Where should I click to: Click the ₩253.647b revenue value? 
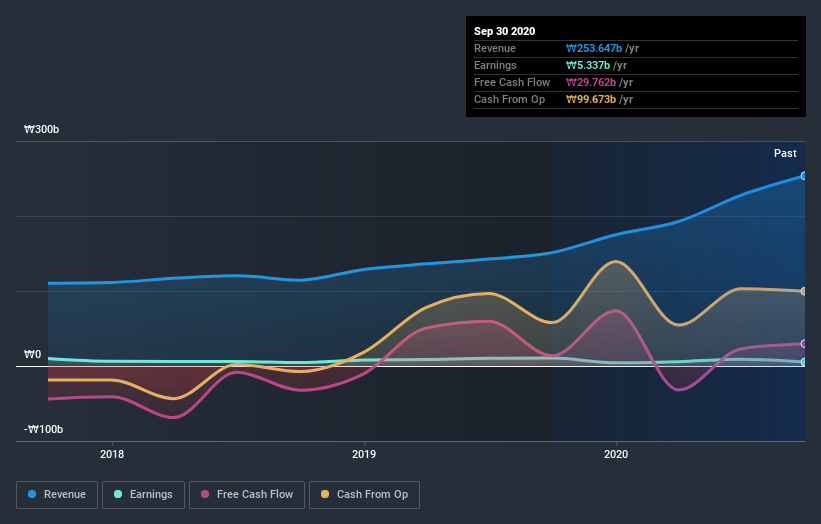pyautogui.click(x=594, y=48)
